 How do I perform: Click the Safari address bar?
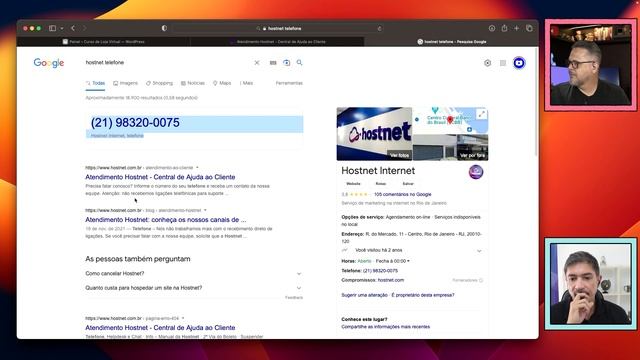pos(278,29)
